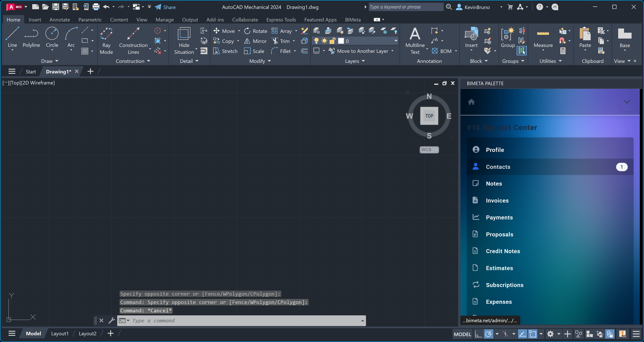This screenshot has height=342, width=644.
Task: Collapse the BIMeta palette header chevron
Action: tap(627, 102)
